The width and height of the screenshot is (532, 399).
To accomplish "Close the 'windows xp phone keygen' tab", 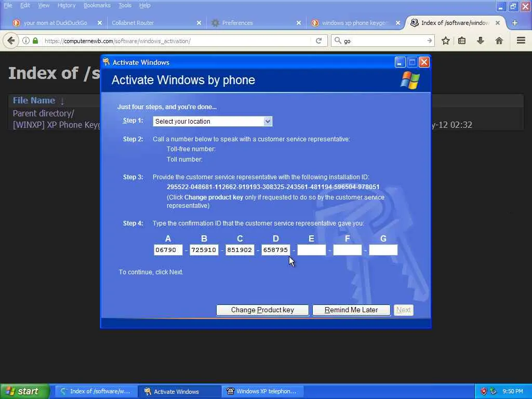I will tap(398, 23).
